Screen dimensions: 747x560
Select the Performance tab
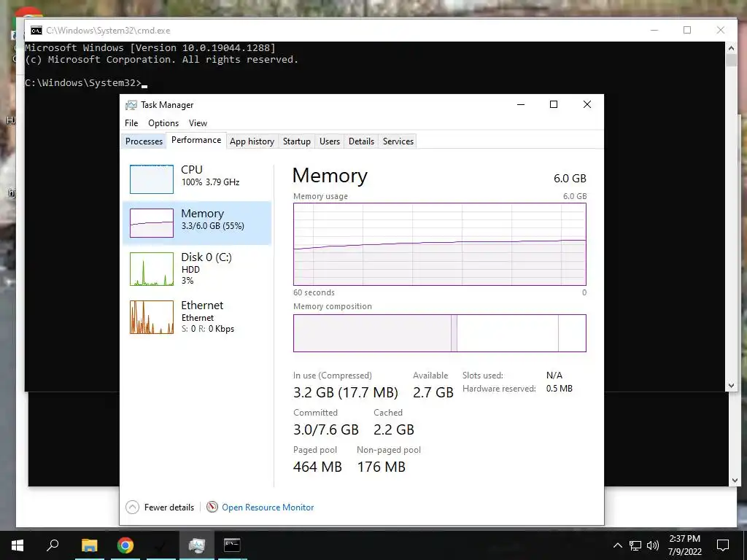point(196,140)
